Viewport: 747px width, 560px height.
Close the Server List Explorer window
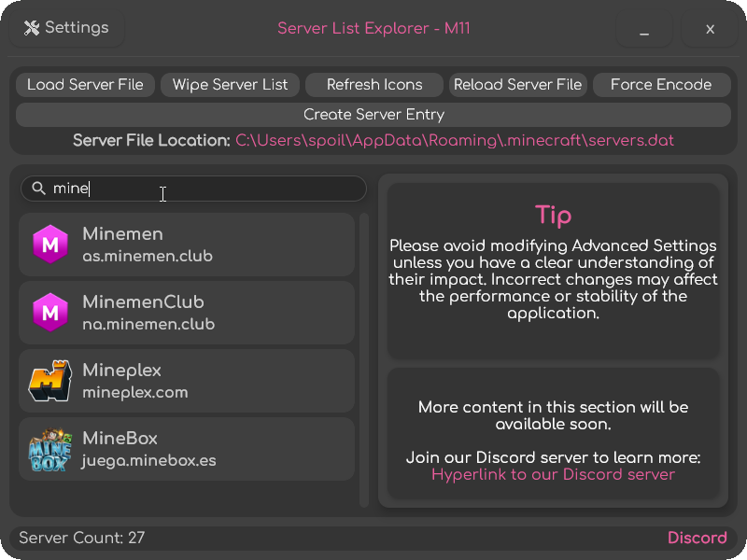point(710,29)
